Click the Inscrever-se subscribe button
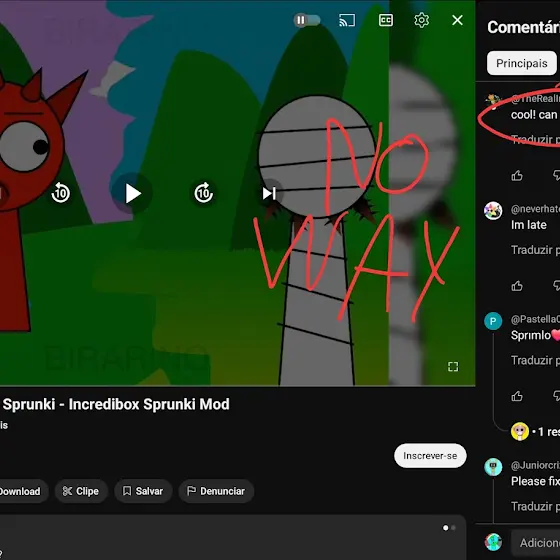 tap(430, 456)
